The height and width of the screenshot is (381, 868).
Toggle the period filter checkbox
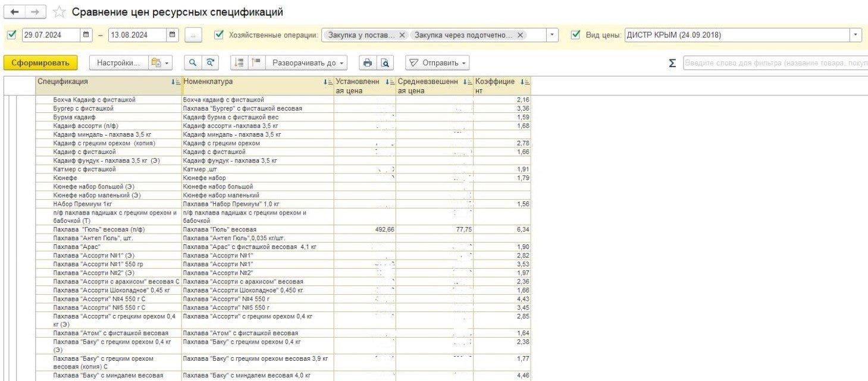[12, 35]
